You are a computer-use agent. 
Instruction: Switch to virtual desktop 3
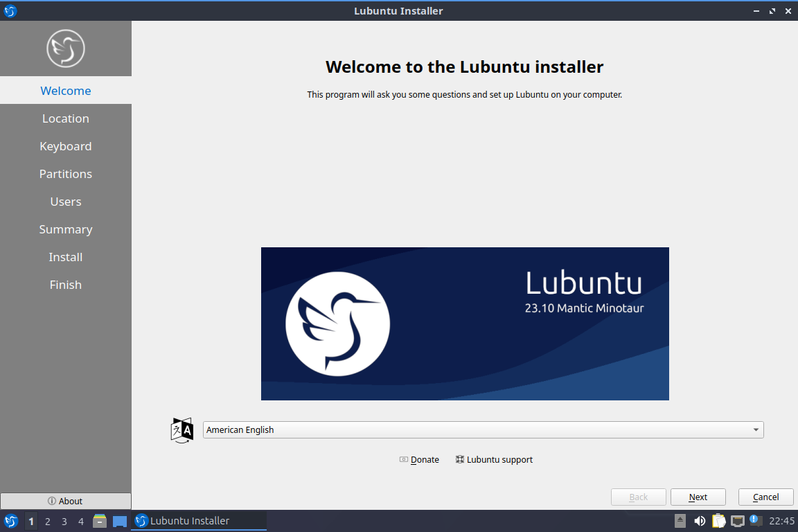[x=64, y=521]
